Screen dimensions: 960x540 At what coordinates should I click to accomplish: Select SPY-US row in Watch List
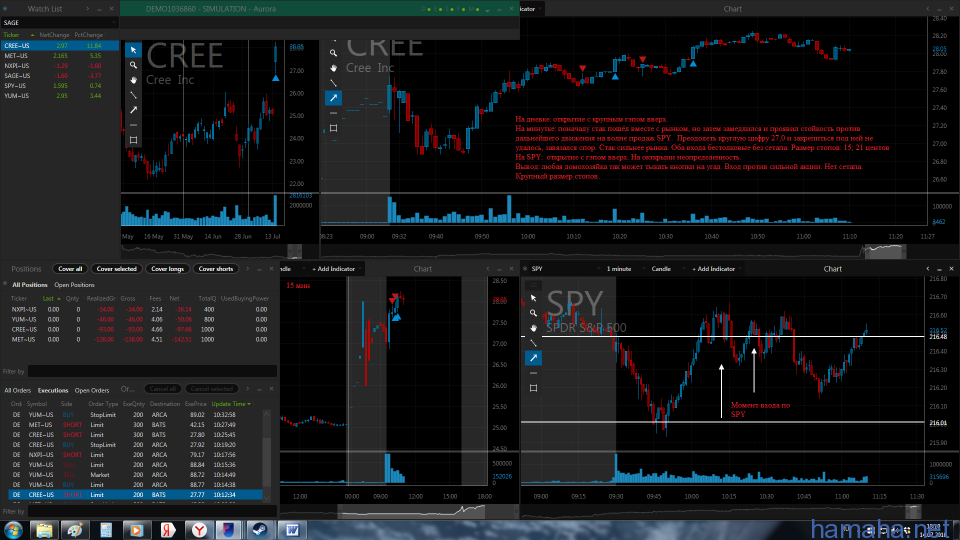pos(60,86)
